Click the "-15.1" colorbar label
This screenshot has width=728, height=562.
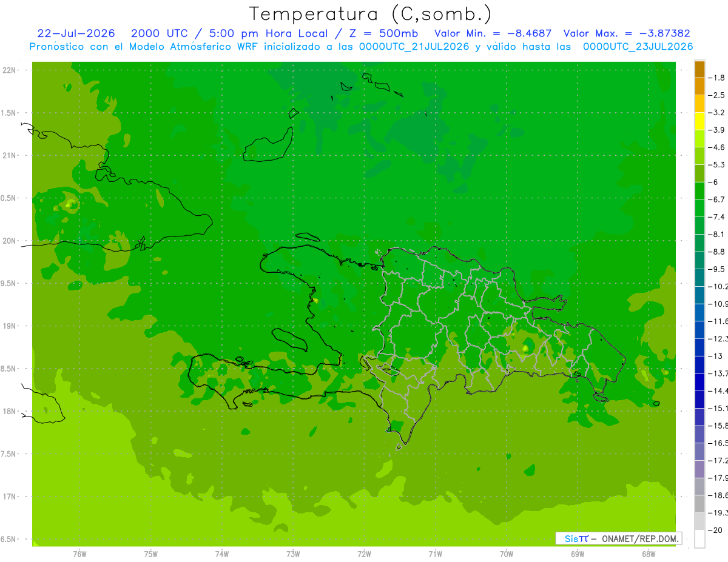pyautogui.click(x=718, y=408)
